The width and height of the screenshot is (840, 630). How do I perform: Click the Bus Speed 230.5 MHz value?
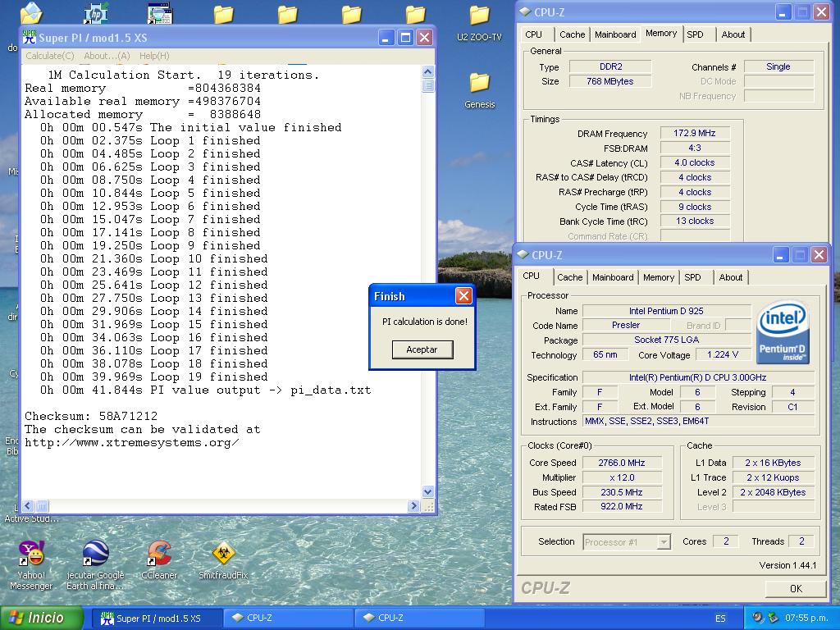[x=622, y=492]
